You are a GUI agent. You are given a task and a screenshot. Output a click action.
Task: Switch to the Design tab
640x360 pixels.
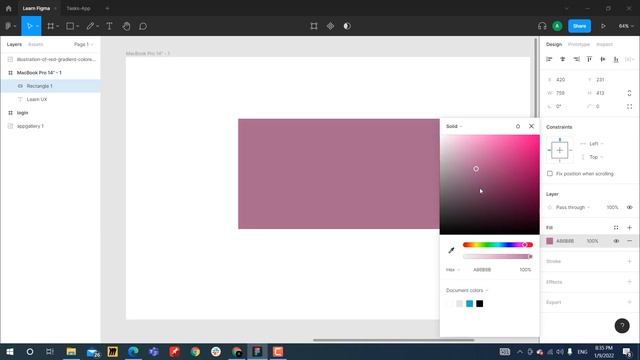(554, 44)
